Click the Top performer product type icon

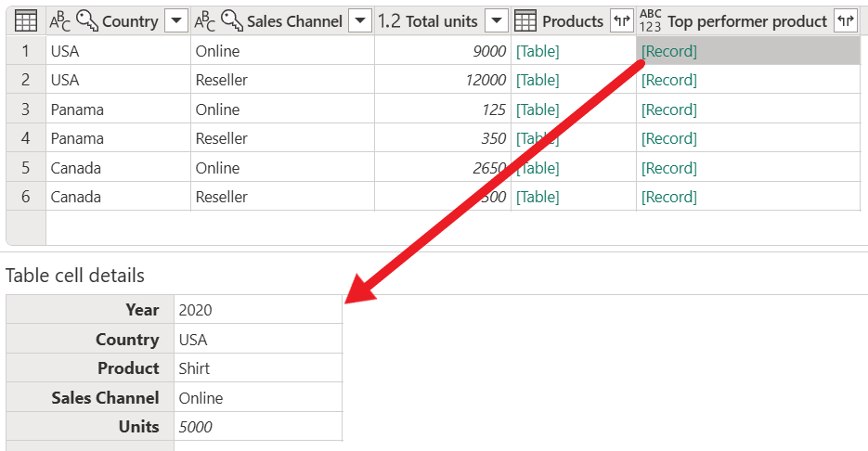coord(651,20)
